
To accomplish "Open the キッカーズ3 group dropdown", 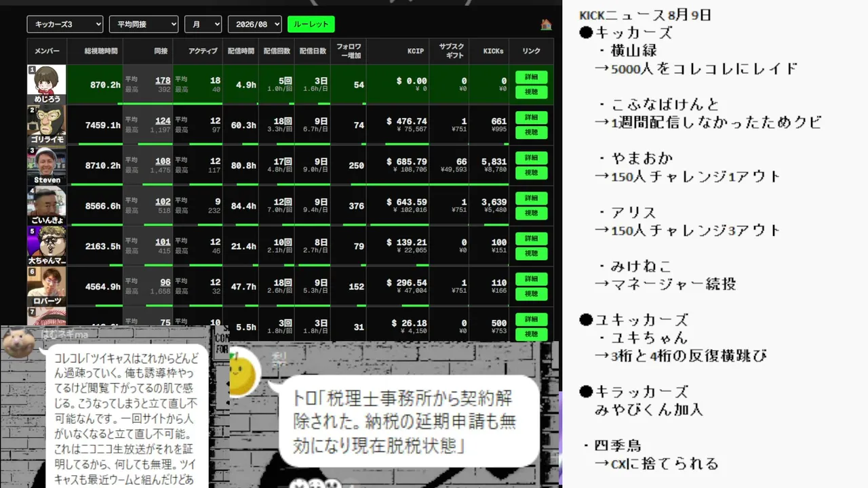I will pos(65,24).
